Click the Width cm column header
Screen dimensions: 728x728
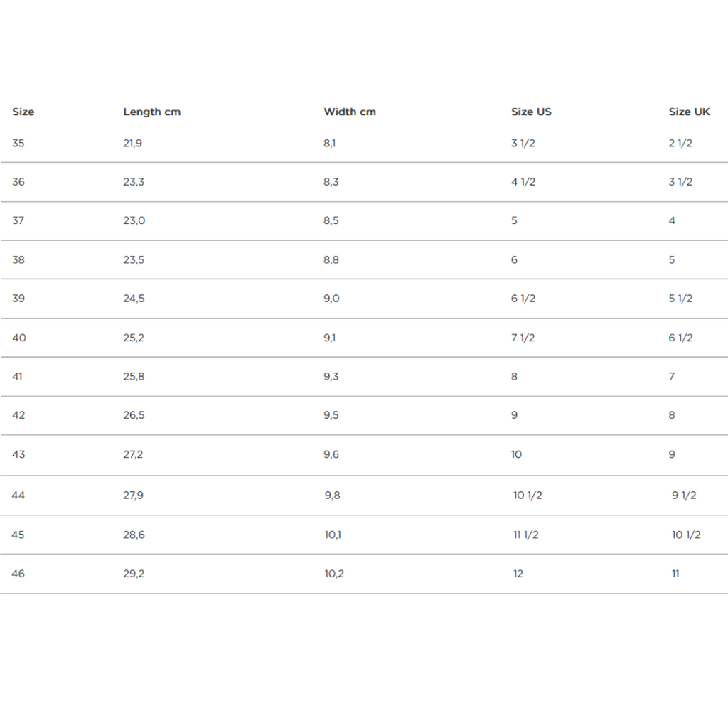(350, 112)
